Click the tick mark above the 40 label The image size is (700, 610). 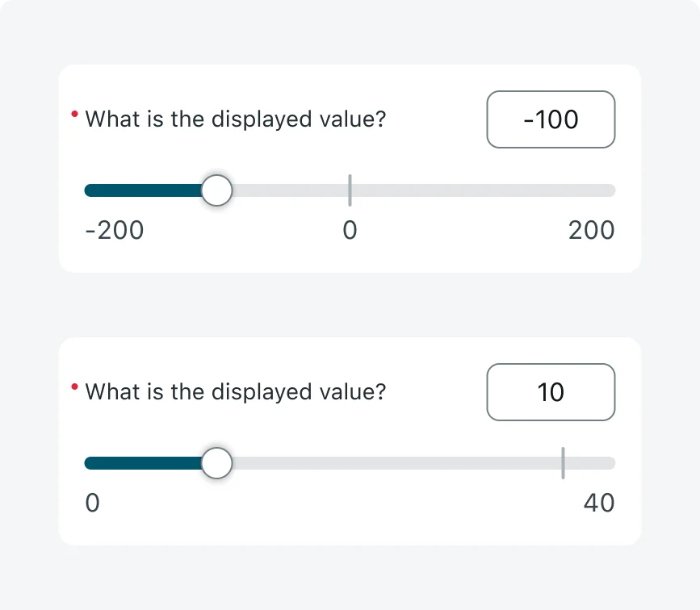coord(563,462)
